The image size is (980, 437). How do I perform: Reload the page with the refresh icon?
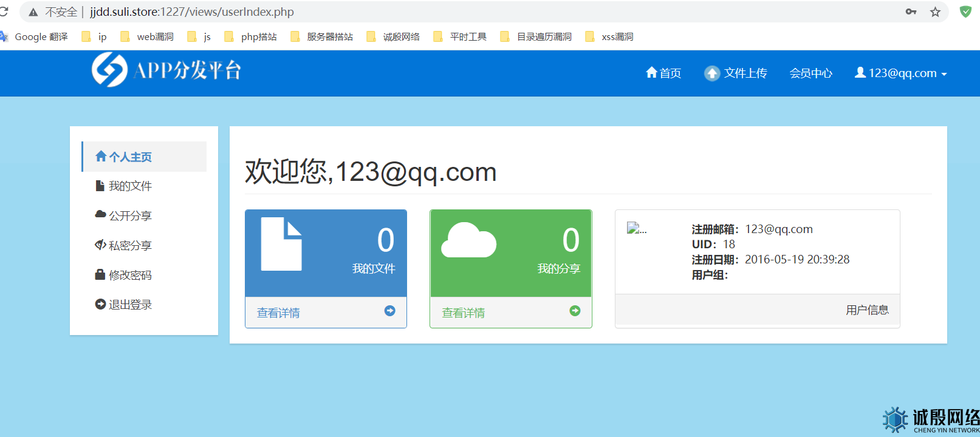(x=4, y=12)
